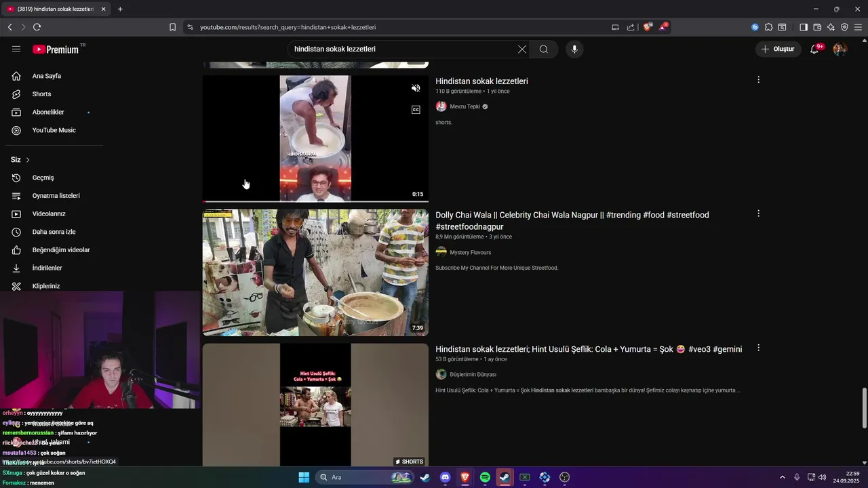This screenshot has width=868, height=488.
Task: Click the magnifier search button
Action: tap(544, 49)
